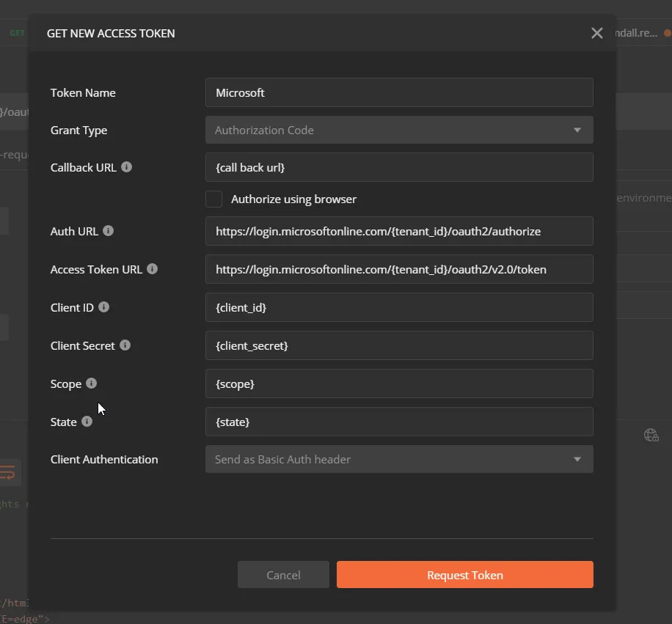The image size is (672, 624).
Task: Focus the Token Name input field
Action: pyautogui.click(x=399, y=93)
